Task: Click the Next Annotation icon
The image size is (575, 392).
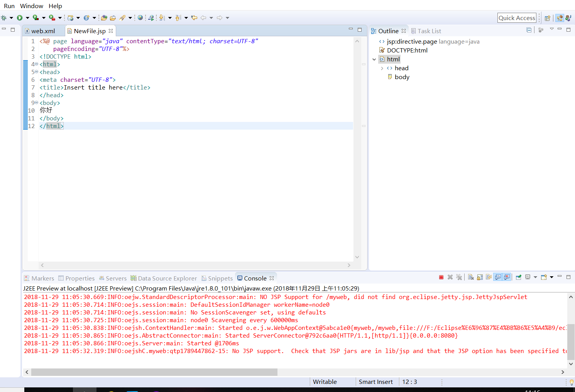Action: [162, 18]
